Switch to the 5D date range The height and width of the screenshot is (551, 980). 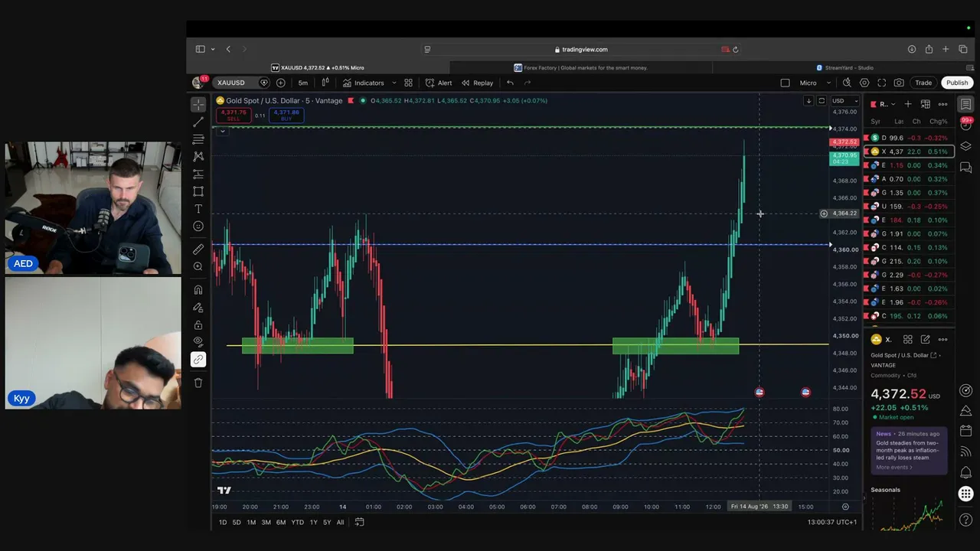tap(237, 522)
